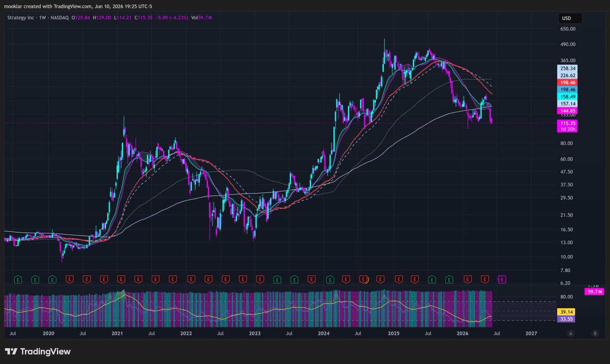Click the Strategy Inc symbol title
Viewport: 610px width, 364px height.
[x=21, y=18]
